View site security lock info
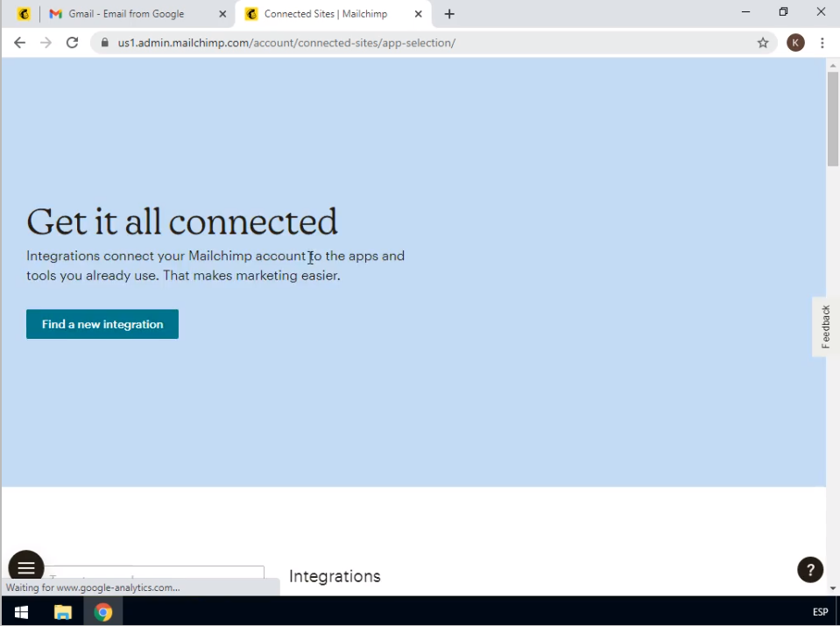The height and width of the screenshot is (626, 840). pyautogui.click(x=105, y=43)
